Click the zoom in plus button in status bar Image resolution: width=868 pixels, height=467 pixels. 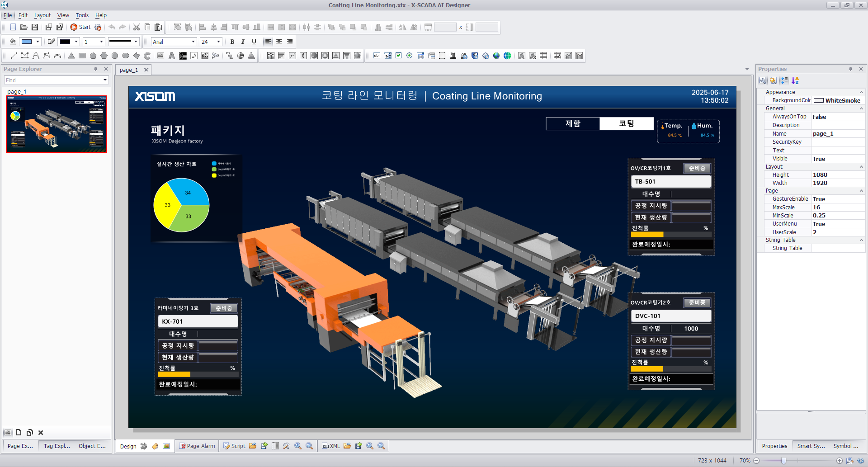point(840,461)
